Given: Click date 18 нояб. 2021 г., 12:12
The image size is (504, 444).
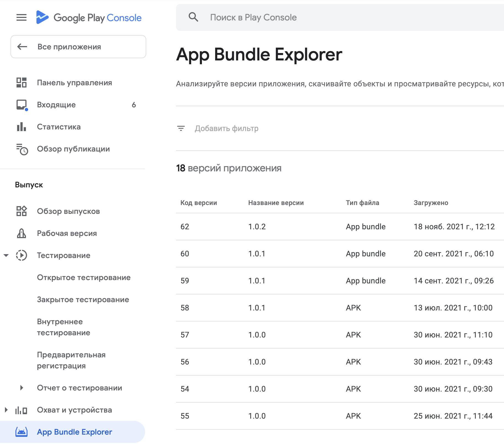Looking at the screenshot, I should click(454, 227).
